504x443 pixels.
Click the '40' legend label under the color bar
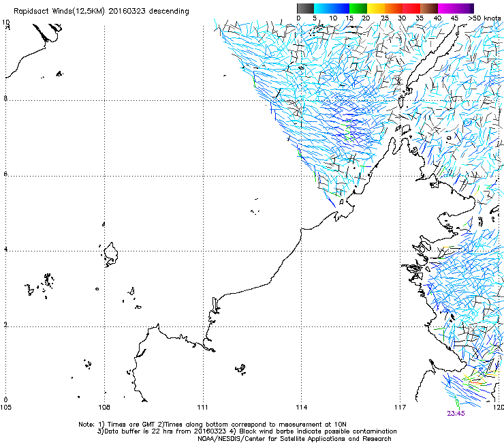(x=437, y=18)
